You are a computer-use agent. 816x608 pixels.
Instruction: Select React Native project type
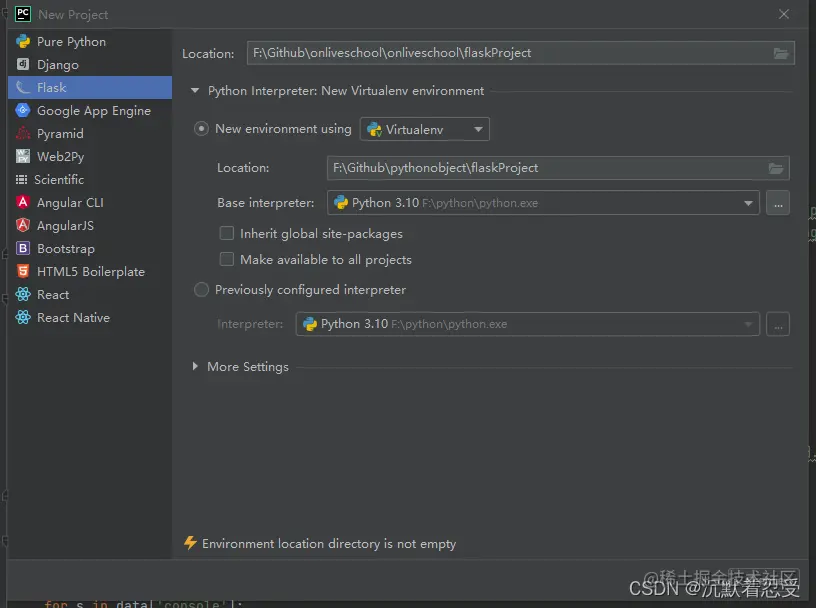90,318
